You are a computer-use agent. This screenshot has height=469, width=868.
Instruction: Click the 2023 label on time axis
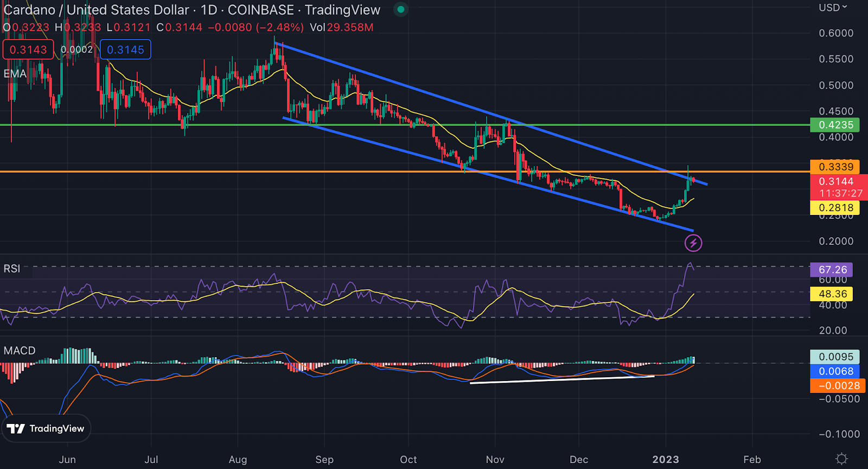[x=666, y=459]
